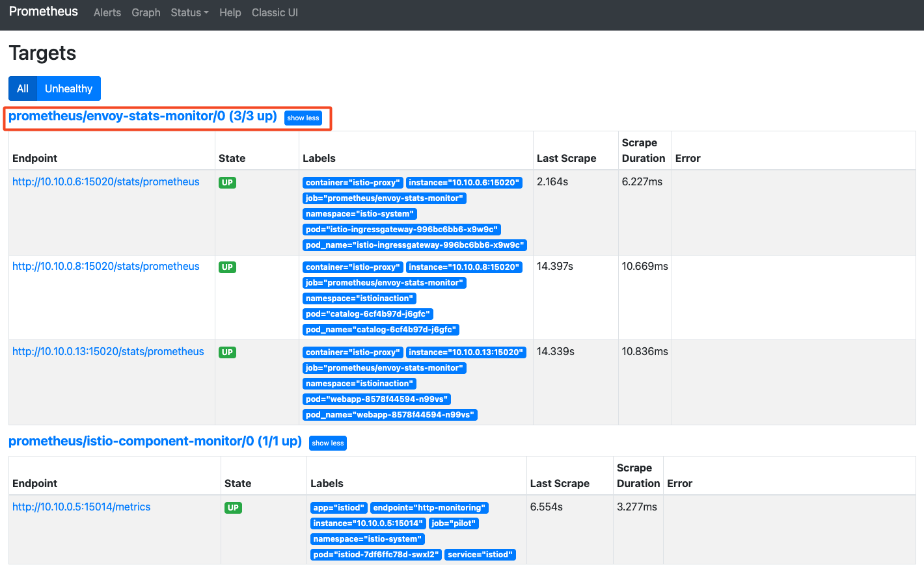The height and width of the screenshot is (569, 924).
Task: Click label container="istio-proxy" in 10.10.0.8 row
Action: (x=353, y=267)
